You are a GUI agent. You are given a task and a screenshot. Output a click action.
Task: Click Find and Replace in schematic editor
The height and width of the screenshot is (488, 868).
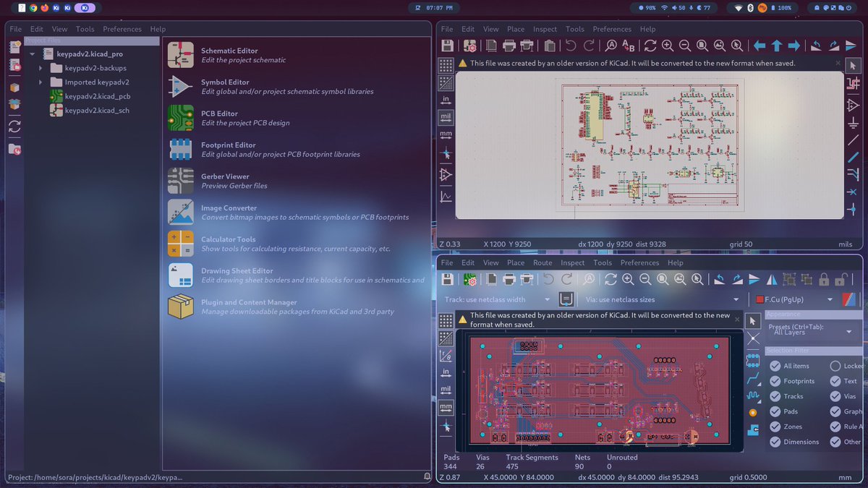click(x=629, y=46)
